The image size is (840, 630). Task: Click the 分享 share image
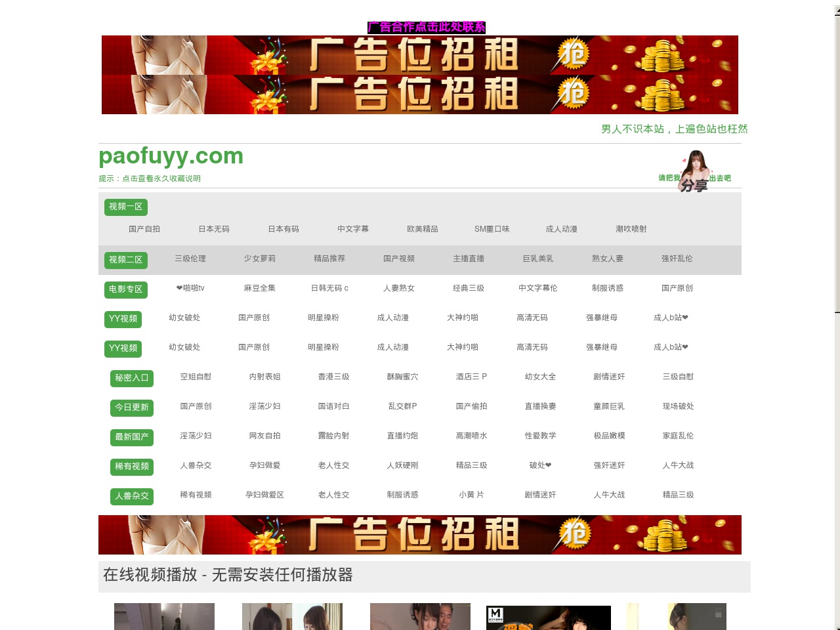coord(694,171)
